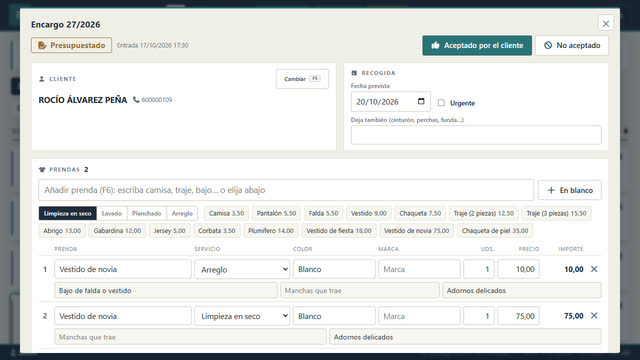Remove row 1 garment with X icon
The height and width of the screenshot is (360, 640).
pyautogui.click(x=594, y=269)
